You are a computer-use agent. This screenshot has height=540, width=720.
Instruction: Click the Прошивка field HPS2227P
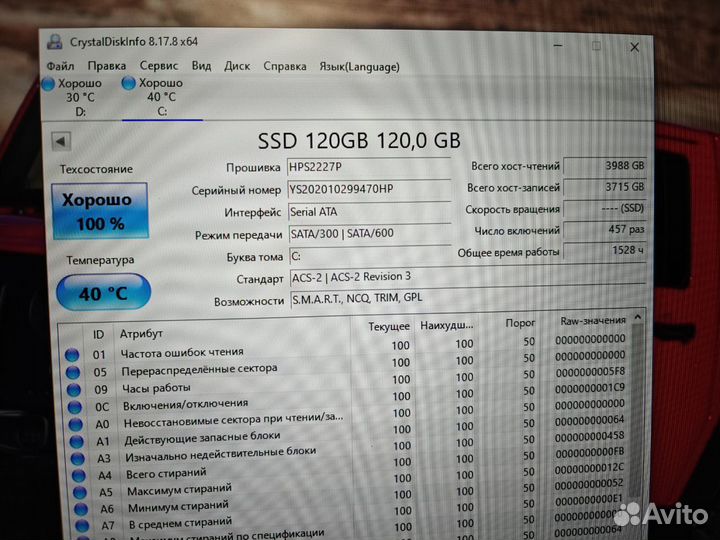pyautogui.click(x=369, y=167)
